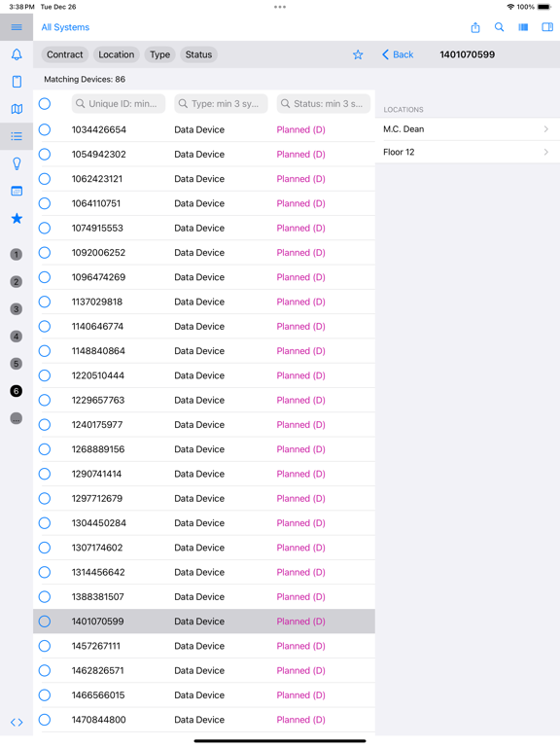Select numbered badge 2 in sidebar
This screenshot has width=560, height=747.
tap(17, 281)
